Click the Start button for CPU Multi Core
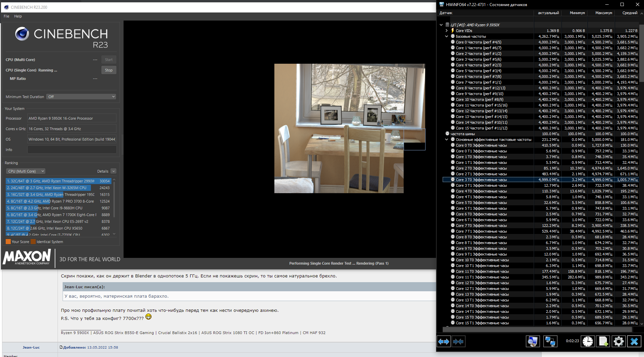 (x=109, y=60)
